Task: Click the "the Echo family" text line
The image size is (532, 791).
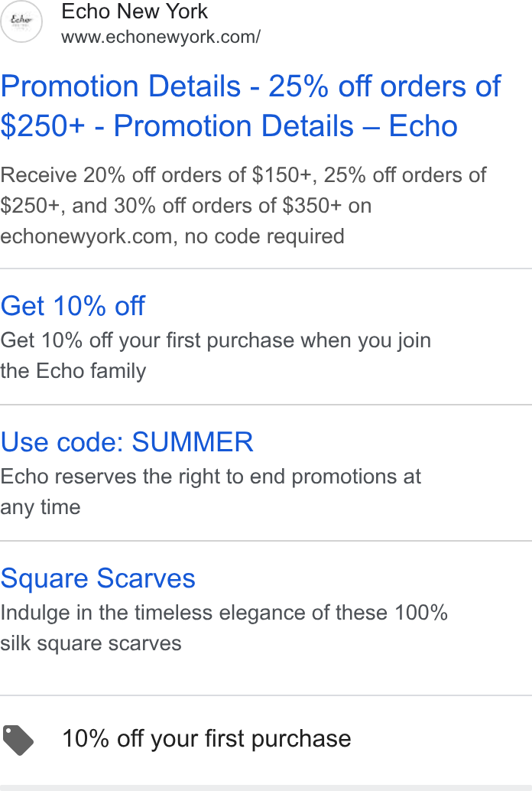Action: coord(73,371)
